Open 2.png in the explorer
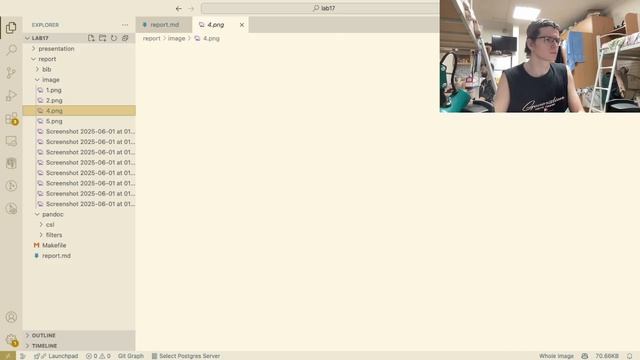 pyautogui.click(x=54, y=100)
